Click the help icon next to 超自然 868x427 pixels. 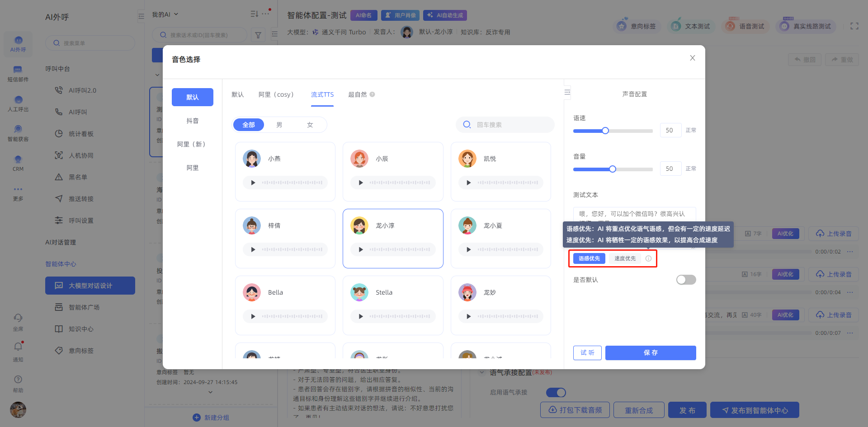coord(373,94)
